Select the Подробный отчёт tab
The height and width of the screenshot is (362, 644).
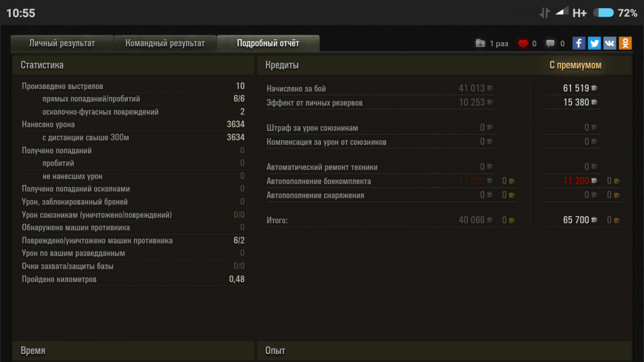click(x=268, y=43)
